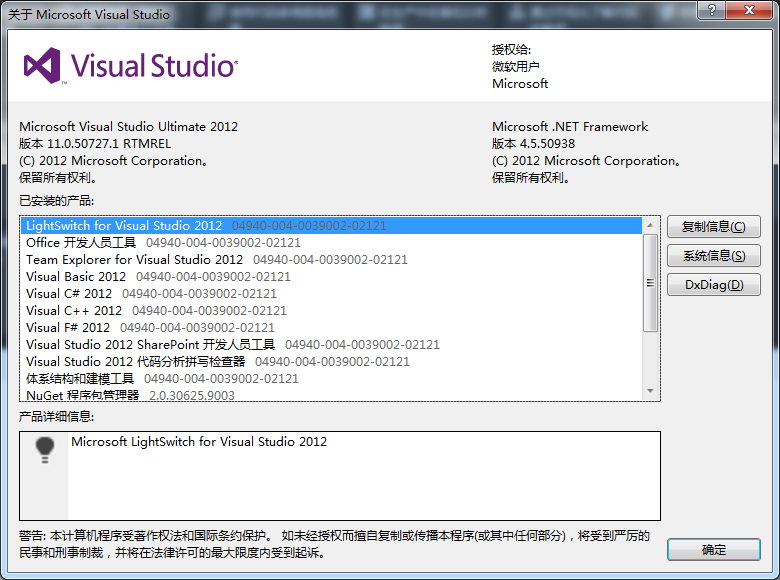Launch DxDiag(D) button
Image resolution: width=780 pixels, height=580 pixels.
tap(713, 285)
